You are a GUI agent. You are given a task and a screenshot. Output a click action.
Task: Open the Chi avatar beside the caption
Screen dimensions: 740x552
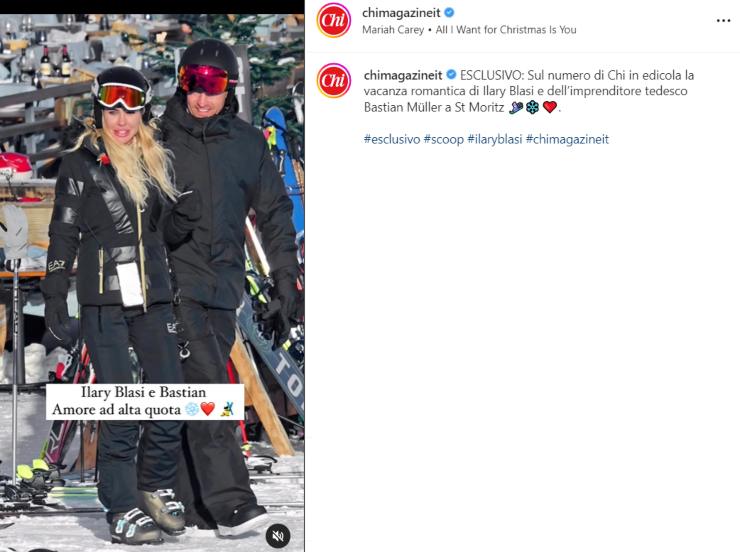point(334,80)
